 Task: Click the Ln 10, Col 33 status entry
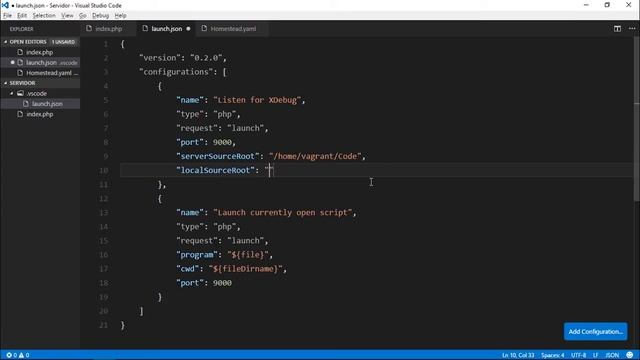[518, 355]
